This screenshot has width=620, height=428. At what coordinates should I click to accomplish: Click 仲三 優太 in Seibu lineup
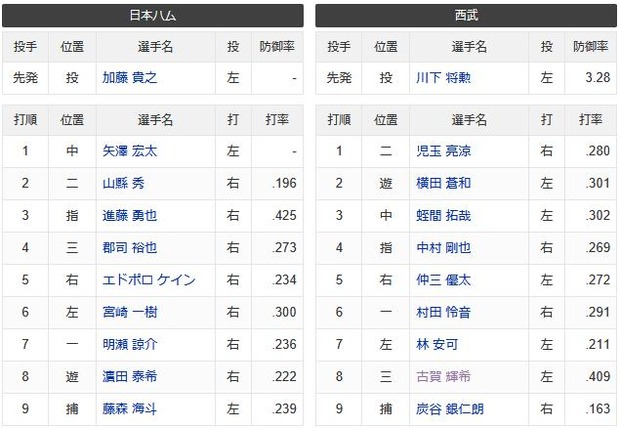click(x=443, y=280)
